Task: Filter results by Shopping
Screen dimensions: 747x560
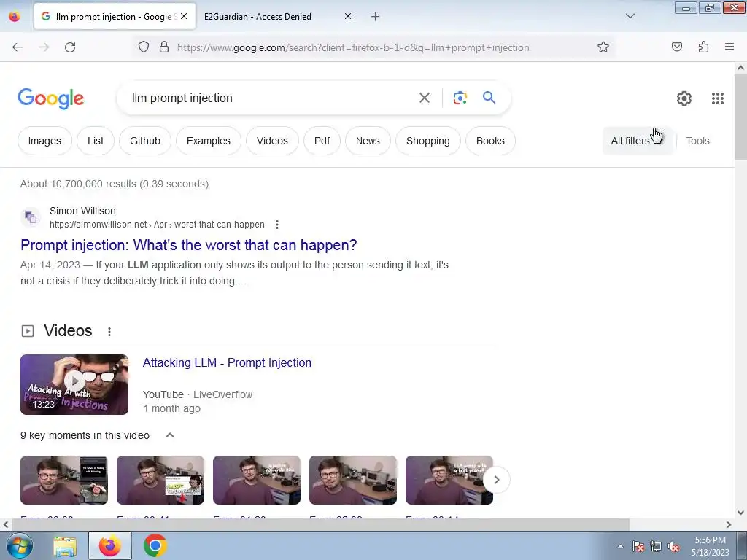Action: pyautogui.click(x=427, y=141)
